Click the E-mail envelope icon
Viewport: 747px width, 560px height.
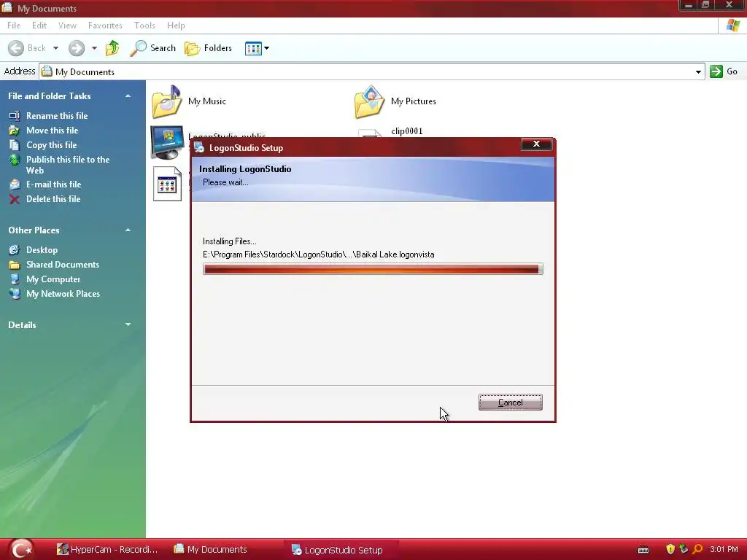15,184
